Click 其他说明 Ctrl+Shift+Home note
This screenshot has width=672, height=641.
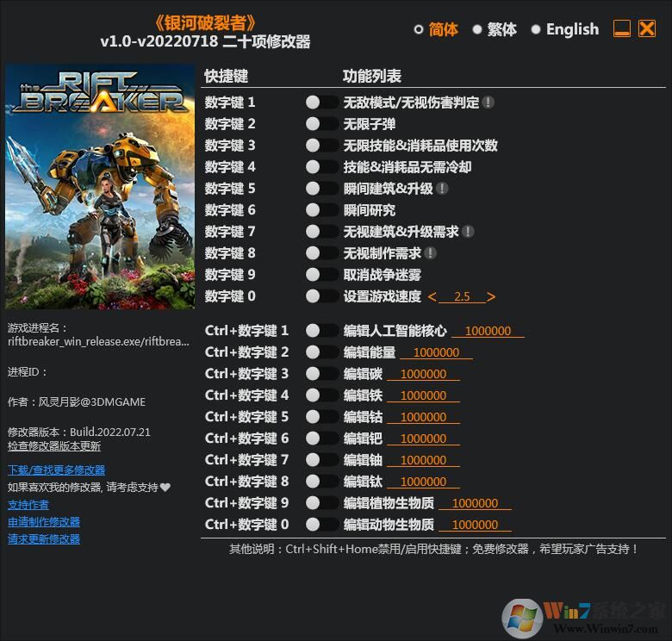coord(433,549)
